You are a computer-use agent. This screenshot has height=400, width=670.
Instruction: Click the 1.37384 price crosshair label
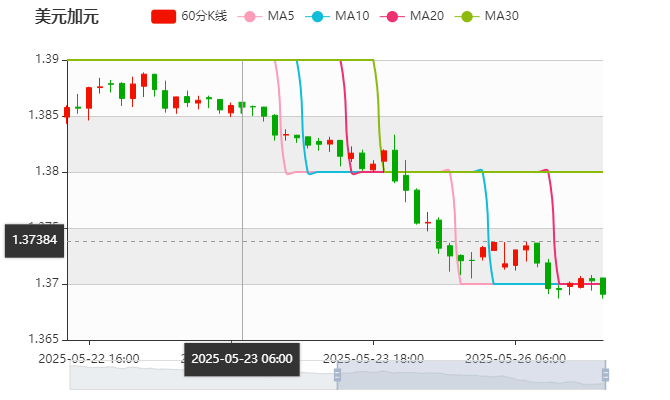pos(35,240)
